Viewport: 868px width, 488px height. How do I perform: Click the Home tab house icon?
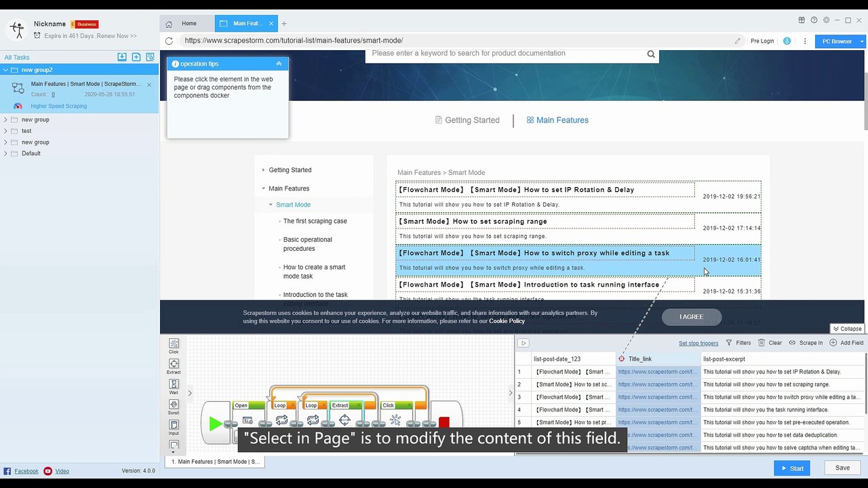click(169, 24)
